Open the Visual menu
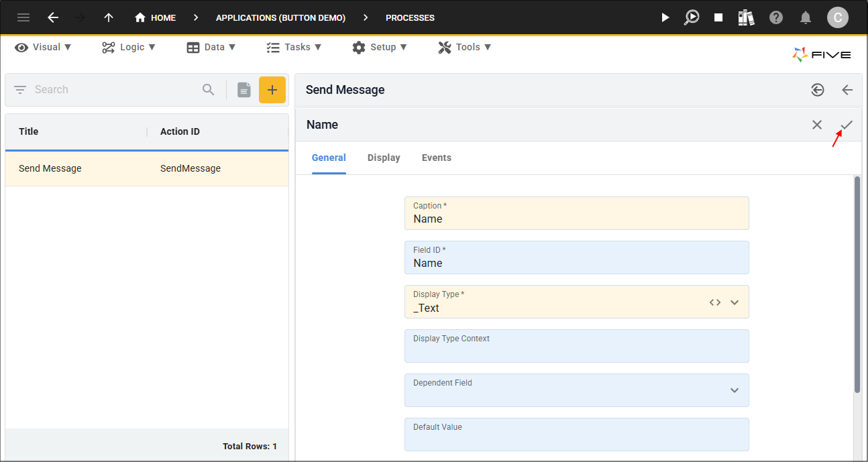The height and width of the screenshot is (462, 868). 44,47
